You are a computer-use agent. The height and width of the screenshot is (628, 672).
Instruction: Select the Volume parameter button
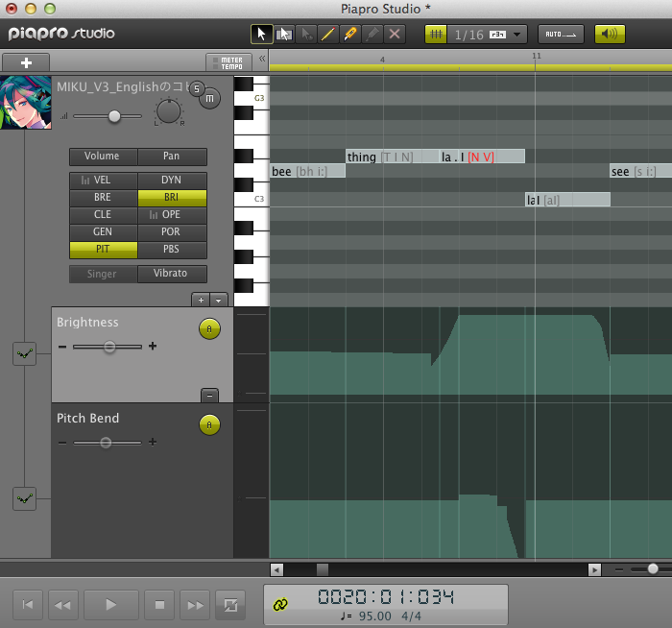click(x=104, y=157)
